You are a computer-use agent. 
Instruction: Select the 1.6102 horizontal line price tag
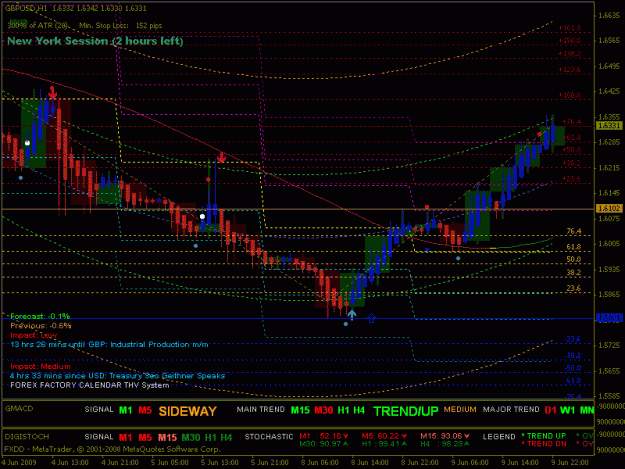[609, 208]
